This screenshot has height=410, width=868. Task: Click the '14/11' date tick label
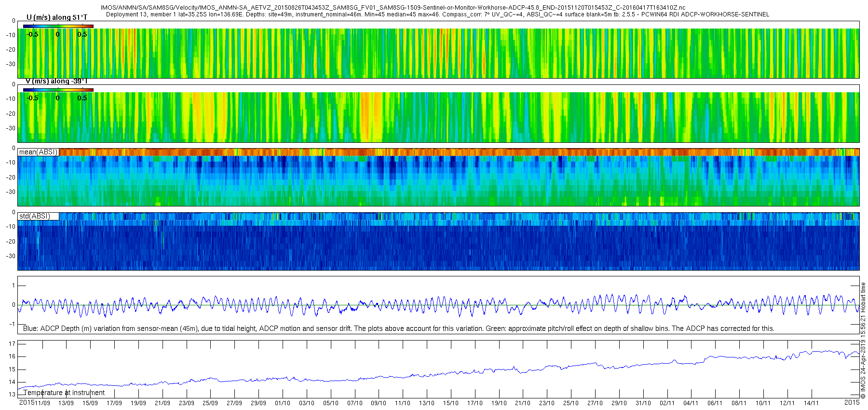coord(812,403)
